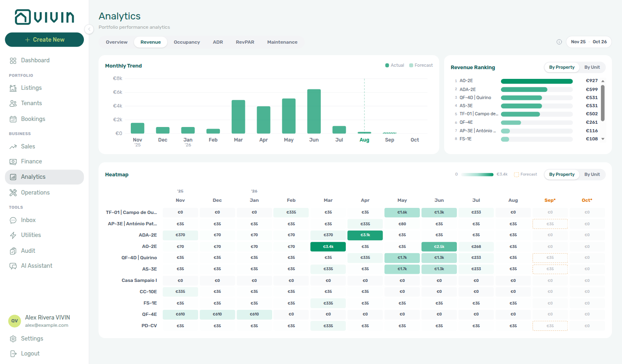The width and height of the screenshot is (622, 364).
Task: Switch Revenue Ranking to By Unit
Action: pyautogui.click(x=592, y=67)
